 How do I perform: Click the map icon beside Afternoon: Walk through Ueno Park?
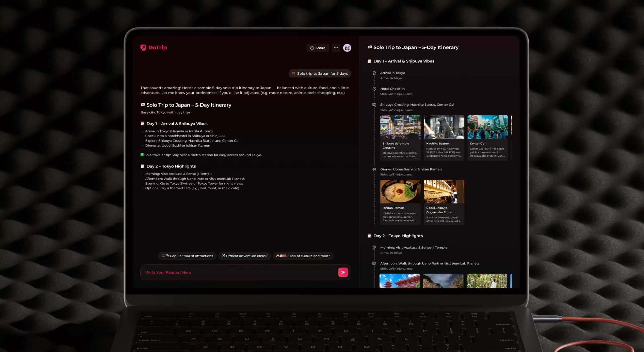[374, 263]
